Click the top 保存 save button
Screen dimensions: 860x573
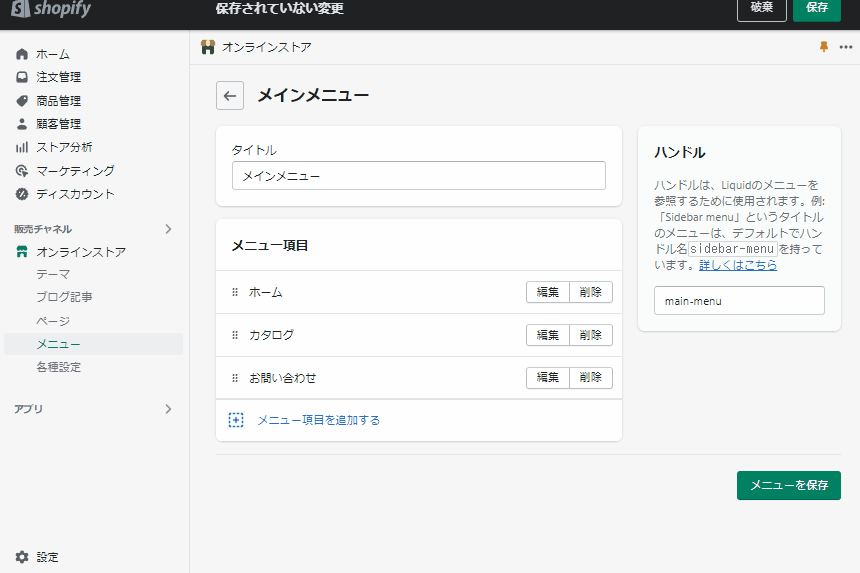click(x=817, y=8)
